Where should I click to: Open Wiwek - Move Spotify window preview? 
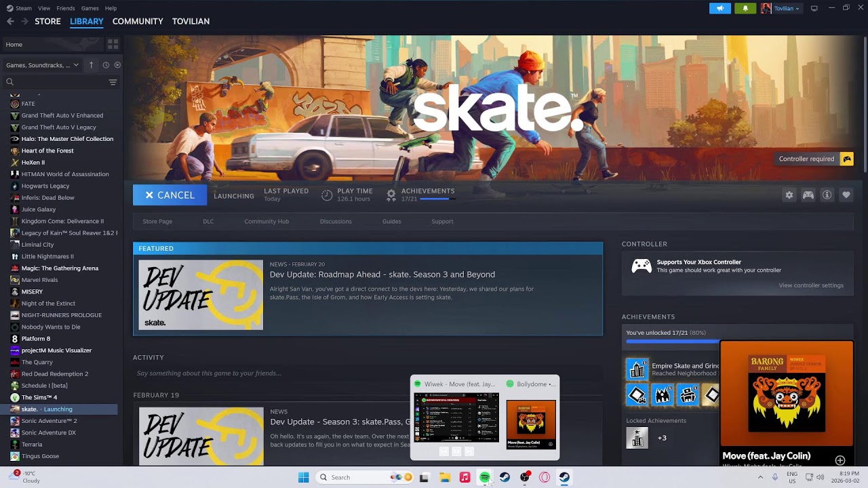click(x=456, y=417)
